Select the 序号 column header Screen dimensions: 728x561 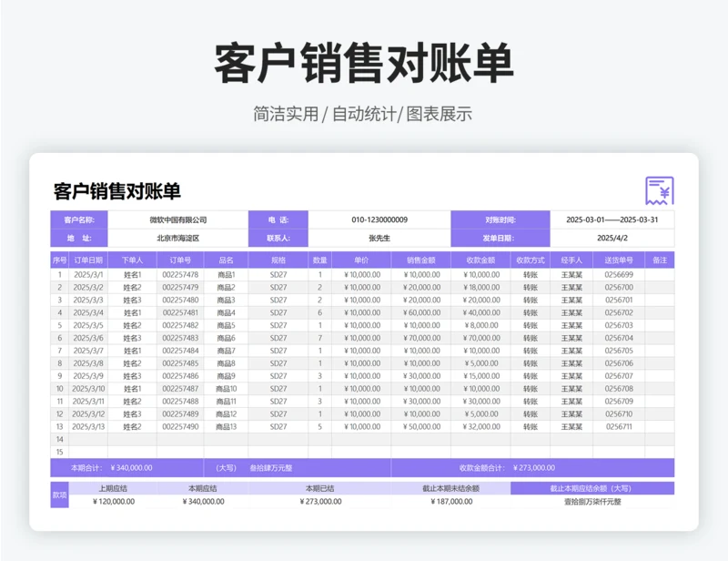click(x=59, y=260)
